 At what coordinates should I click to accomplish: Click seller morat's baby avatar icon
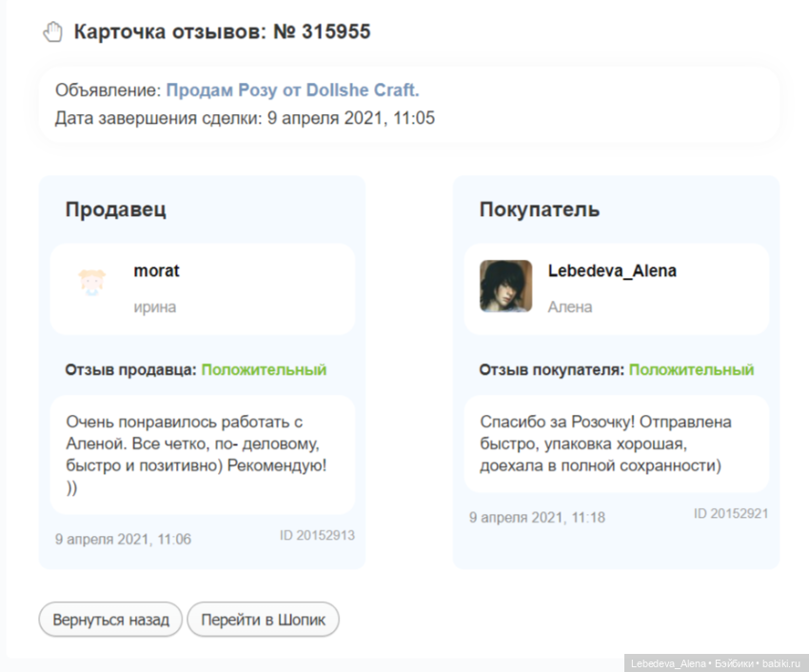(x=91, y=284)
